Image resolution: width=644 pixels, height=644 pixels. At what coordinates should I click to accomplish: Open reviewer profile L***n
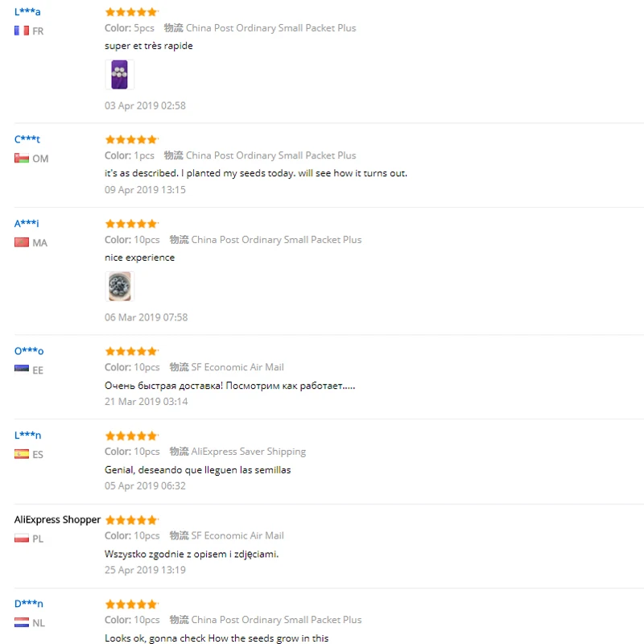pyautogui.click(x=27, y=435)
